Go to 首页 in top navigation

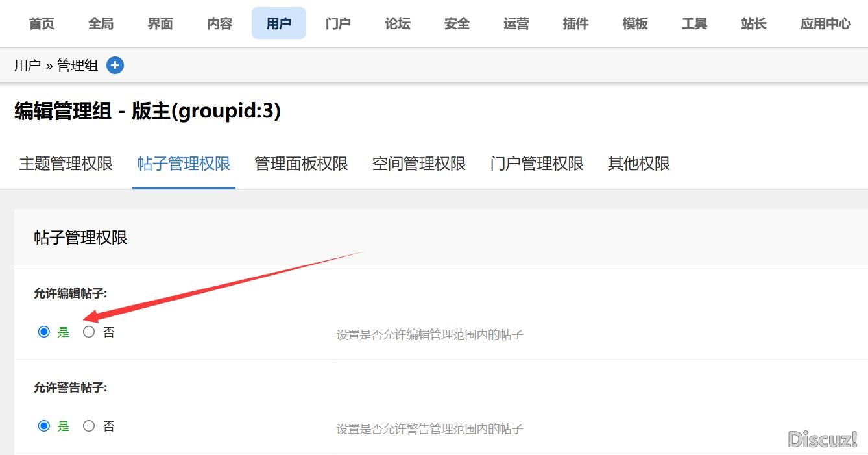[x=42, y=24]
